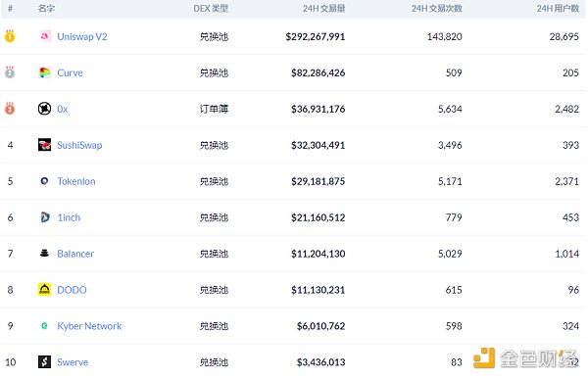The width and height of the screenshot is (588, 379).
Task: Click the Balancer stacked-stones icon
Action: 45,254
